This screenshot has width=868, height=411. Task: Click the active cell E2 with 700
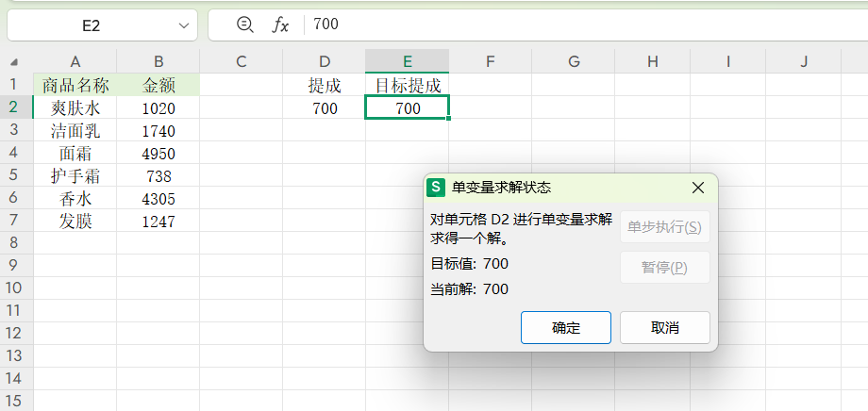pyautogui.click(x=408, y=107)
